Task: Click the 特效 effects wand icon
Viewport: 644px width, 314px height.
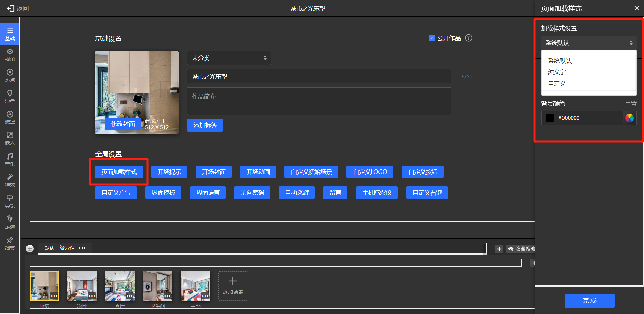Action: tap(10, 180)
